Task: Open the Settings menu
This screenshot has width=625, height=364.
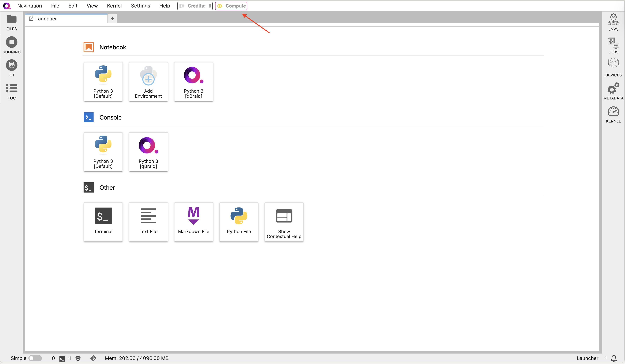Action: coord(140,6)
